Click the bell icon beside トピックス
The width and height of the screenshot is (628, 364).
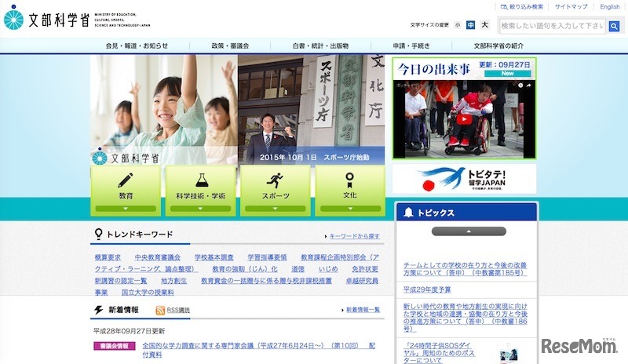(x=408, y=213)
